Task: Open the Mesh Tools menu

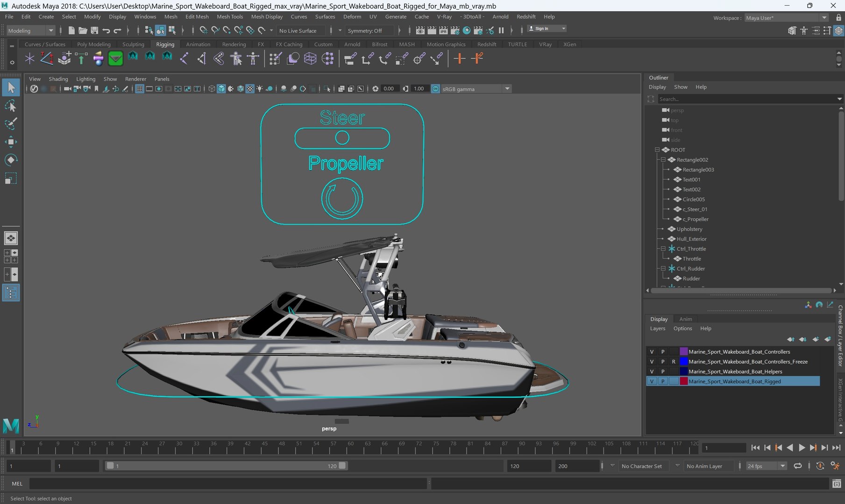Action: 230,16
